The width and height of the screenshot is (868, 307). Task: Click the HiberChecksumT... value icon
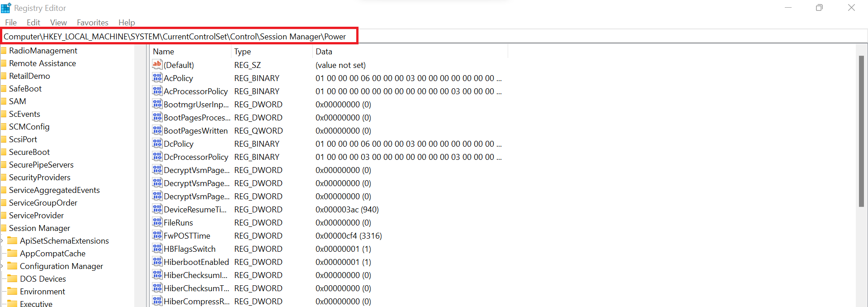pyautogui.click(x=157, y=288)
